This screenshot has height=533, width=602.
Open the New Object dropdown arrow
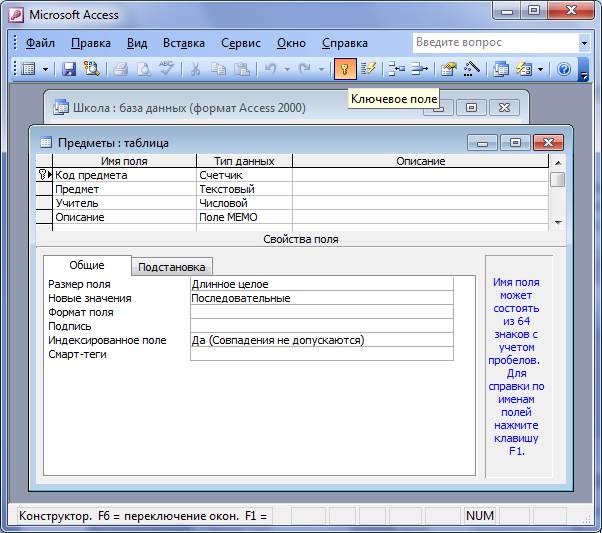pyautogui.click(x=541, y=70)
